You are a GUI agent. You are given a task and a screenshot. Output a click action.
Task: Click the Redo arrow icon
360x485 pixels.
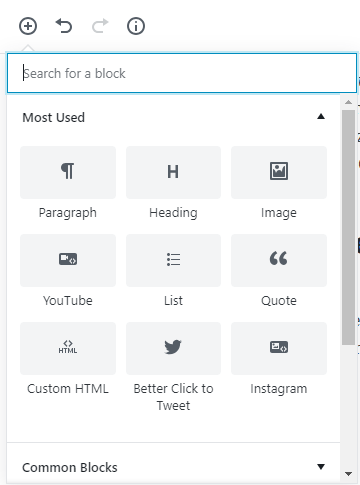click(x=100, y=26)
